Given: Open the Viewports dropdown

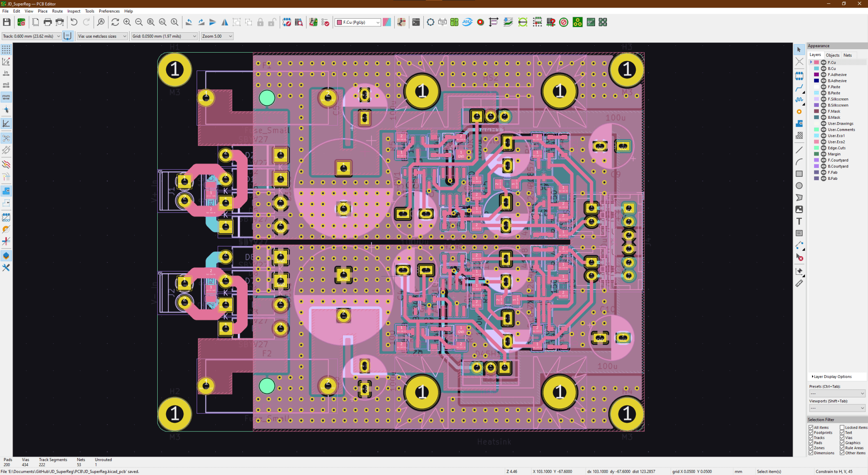Looking at the screenshot, I should click(837, 408).
